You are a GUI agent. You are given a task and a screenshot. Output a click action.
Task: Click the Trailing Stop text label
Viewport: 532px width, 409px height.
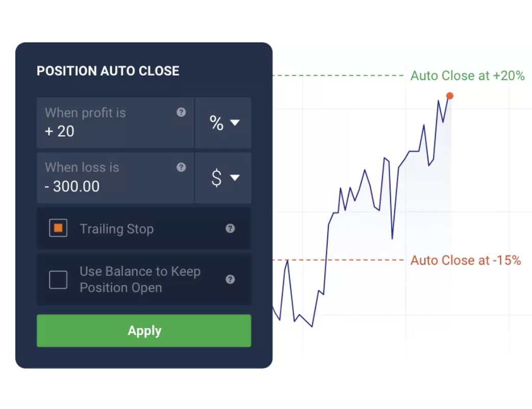coord(116,229)
